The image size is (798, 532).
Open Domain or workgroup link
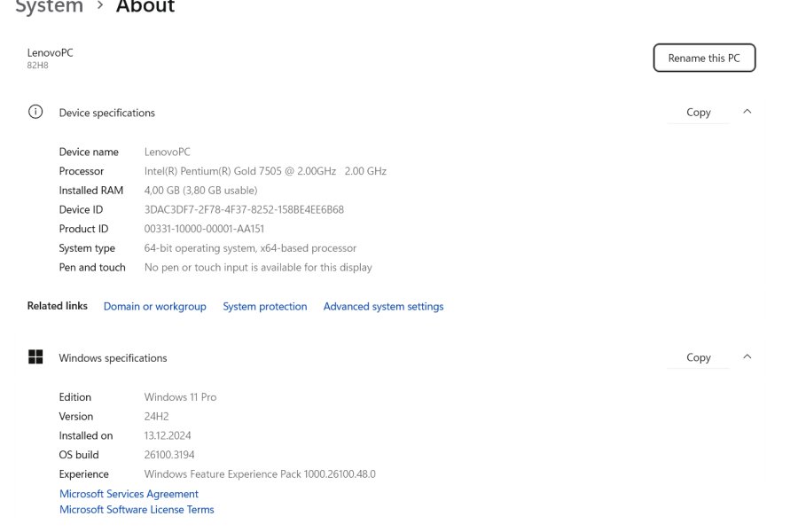click(154, 307)
